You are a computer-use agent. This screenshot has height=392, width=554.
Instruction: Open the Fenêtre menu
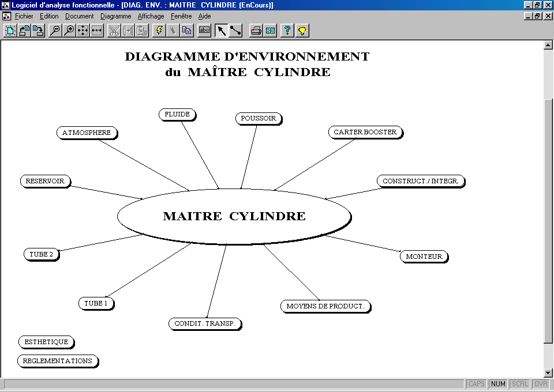click(181, 16)
